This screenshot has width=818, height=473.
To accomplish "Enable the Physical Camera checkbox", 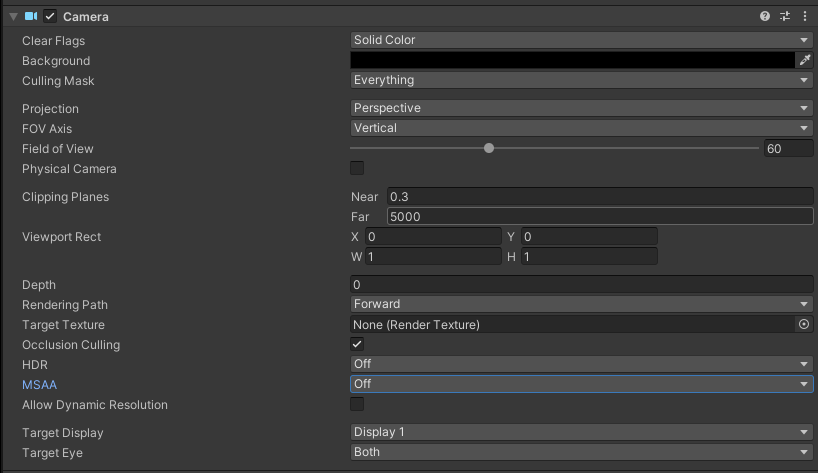I will click(357, 168).
